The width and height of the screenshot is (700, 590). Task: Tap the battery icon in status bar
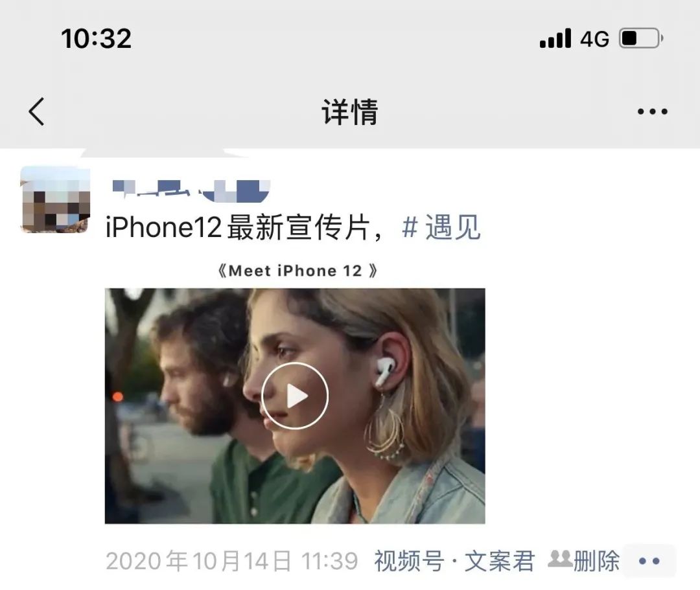coord(640,38)
